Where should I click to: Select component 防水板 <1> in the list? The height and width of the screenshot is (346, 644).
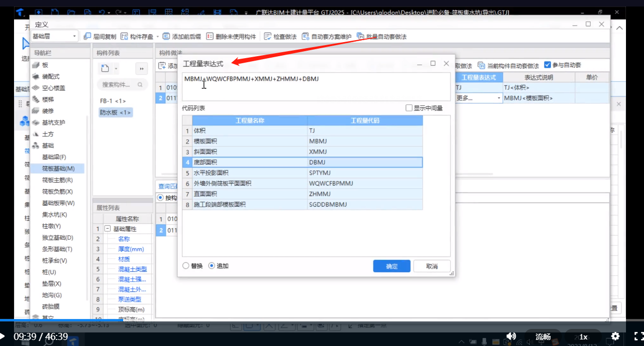[115, 112]
